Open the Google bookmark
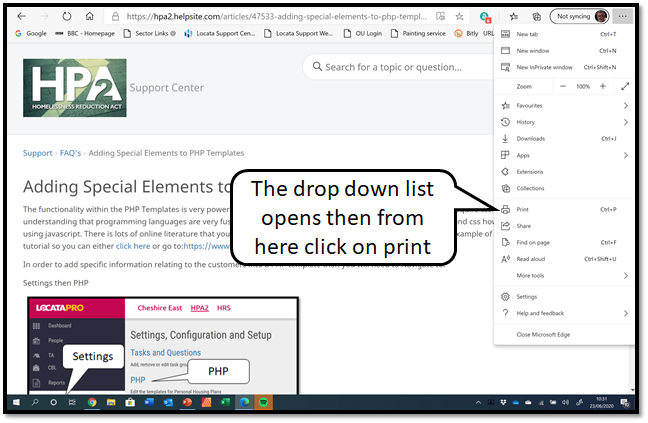Image resolution: width=648 pixels, height=423 pixels. pyautogui.click(x=31, y=33)
